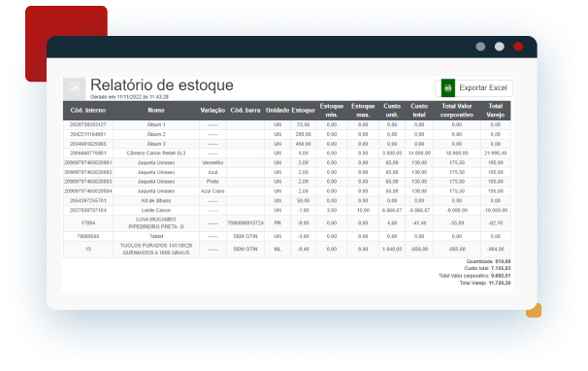Click the white dot in the window bar

tap(500, 47)
